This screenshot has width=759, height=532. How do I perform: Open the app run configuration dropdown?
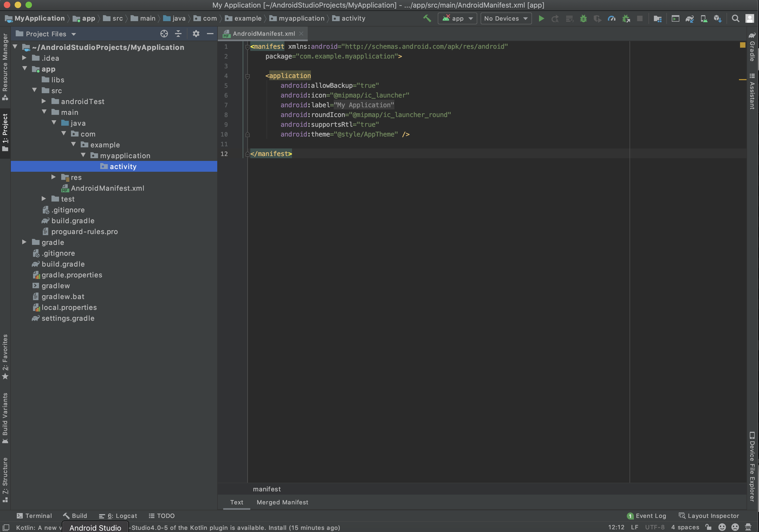457,18
